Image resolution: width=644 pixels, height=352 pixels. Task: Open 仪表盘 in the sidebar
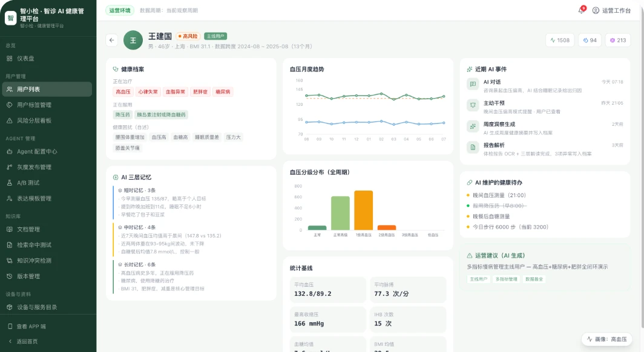[48, 59]
